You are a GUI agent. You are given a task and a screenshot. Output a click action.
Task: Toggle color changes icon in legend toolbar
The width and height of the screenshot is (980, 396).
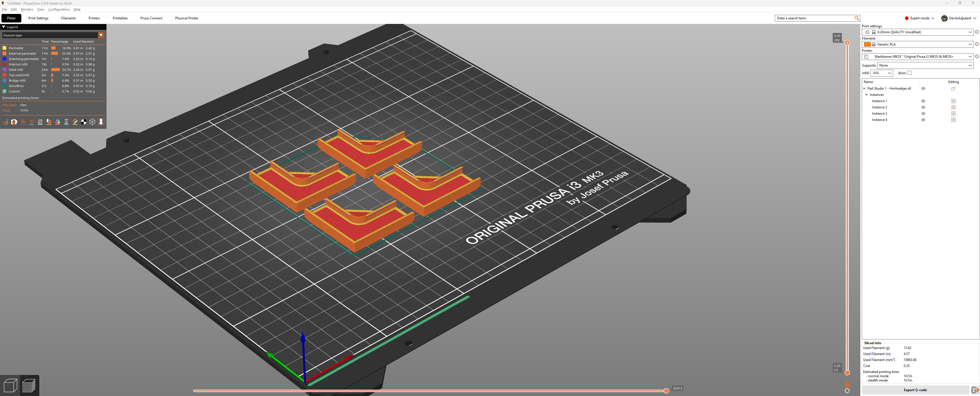[x=58, y=122]
